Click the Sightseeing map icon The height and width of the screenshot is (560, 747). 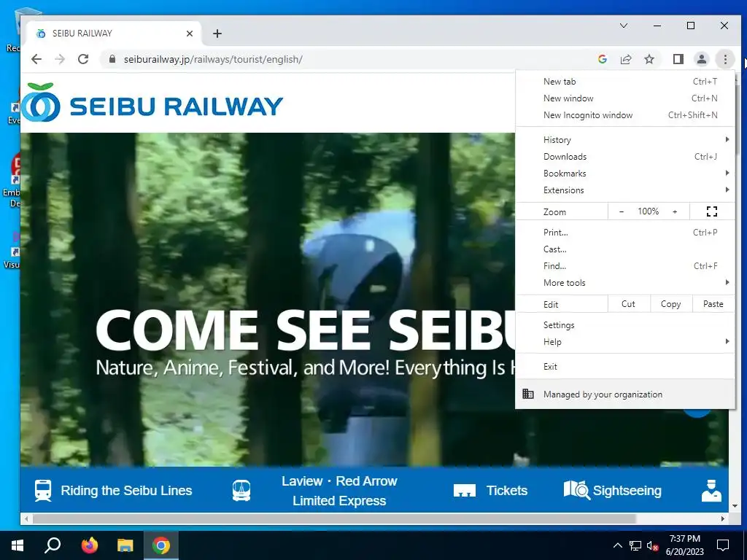pyautogui.click(x=576, y=489)
